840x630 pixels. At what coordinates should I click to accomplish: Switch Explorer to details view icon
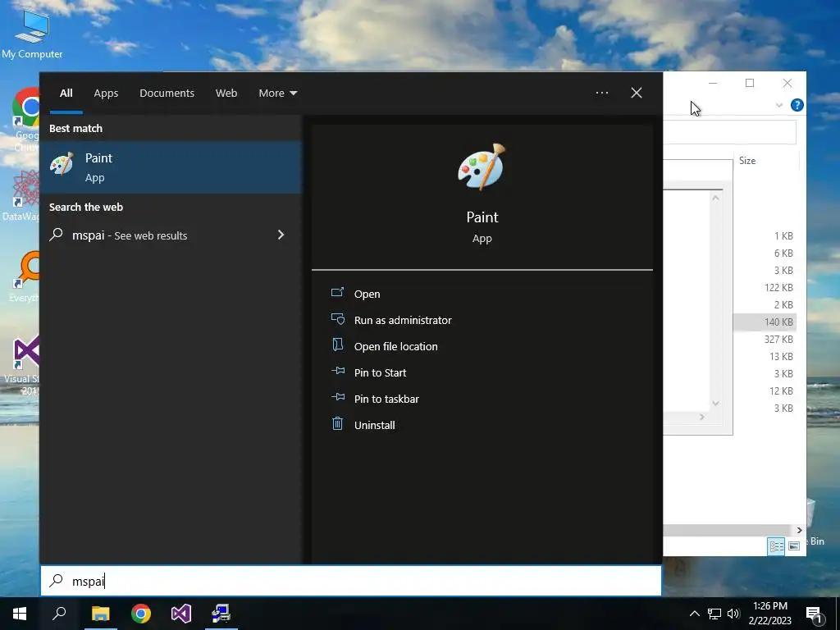776,546
